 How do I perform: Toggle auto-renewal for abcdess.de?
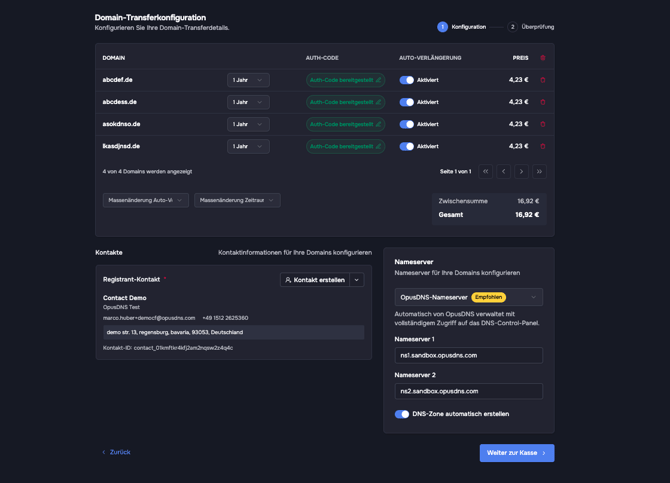[406, 102]
